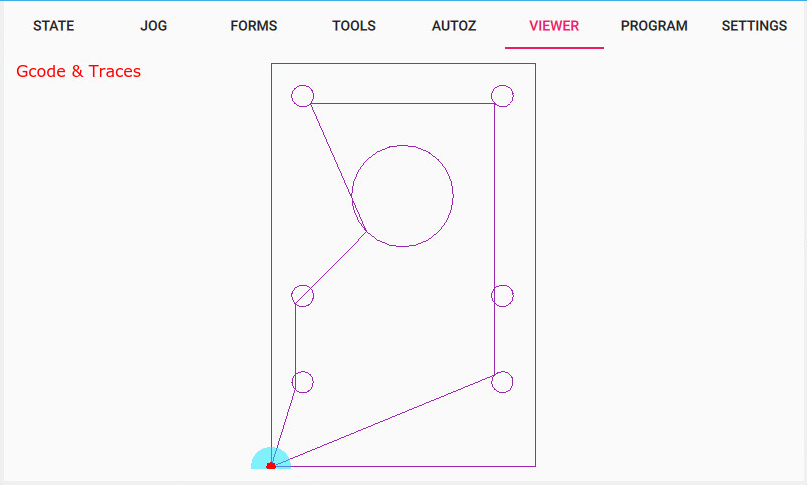Click the red origin marker
The image size is (807, 485).
[271, 465]
